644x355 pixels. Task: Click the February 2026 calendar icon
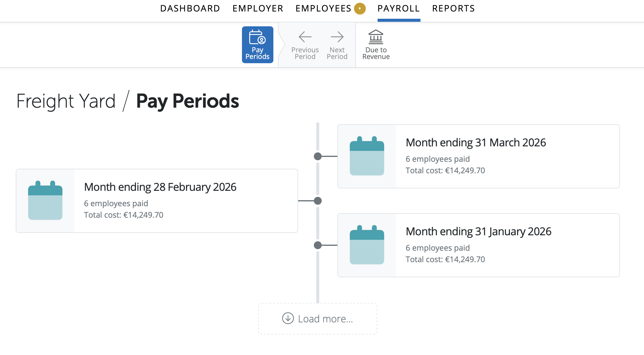point(45,200)
